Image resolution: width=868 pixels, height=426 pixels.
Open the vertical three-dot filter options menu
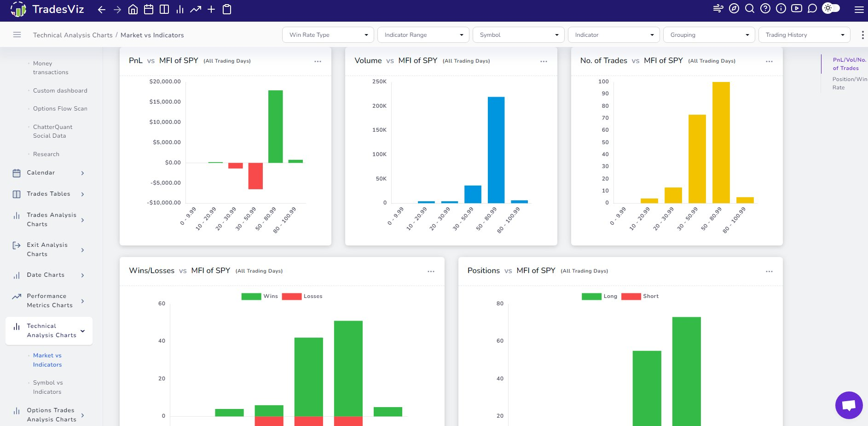(x=862, y=35)
